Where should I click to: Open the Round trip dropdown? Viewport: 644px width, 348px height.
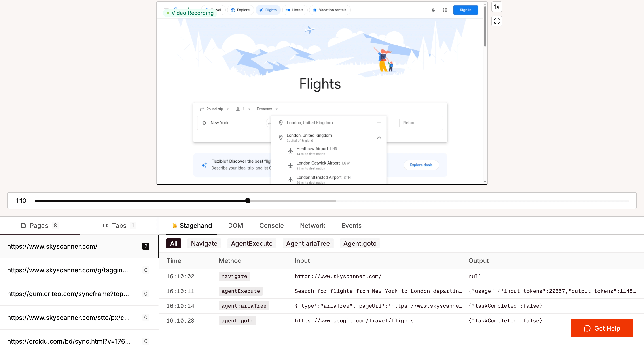coord(214,109)
